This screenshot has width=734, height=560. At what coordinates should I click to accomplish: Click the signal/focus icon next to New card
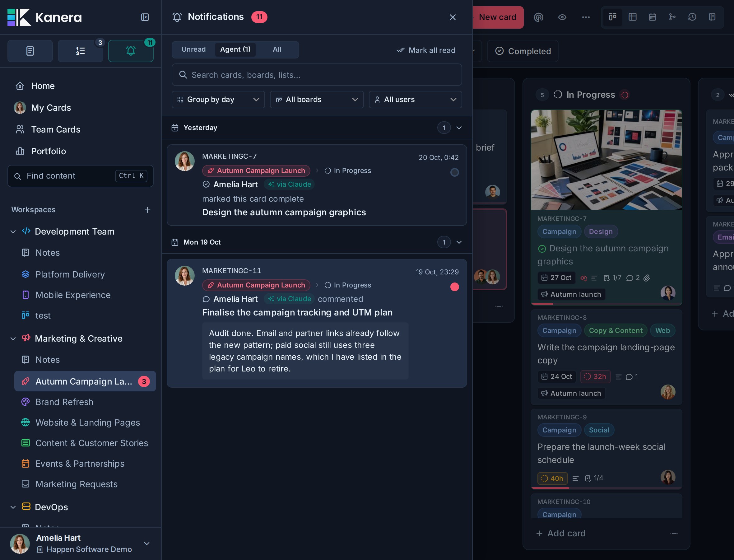[x=538, y=17]
